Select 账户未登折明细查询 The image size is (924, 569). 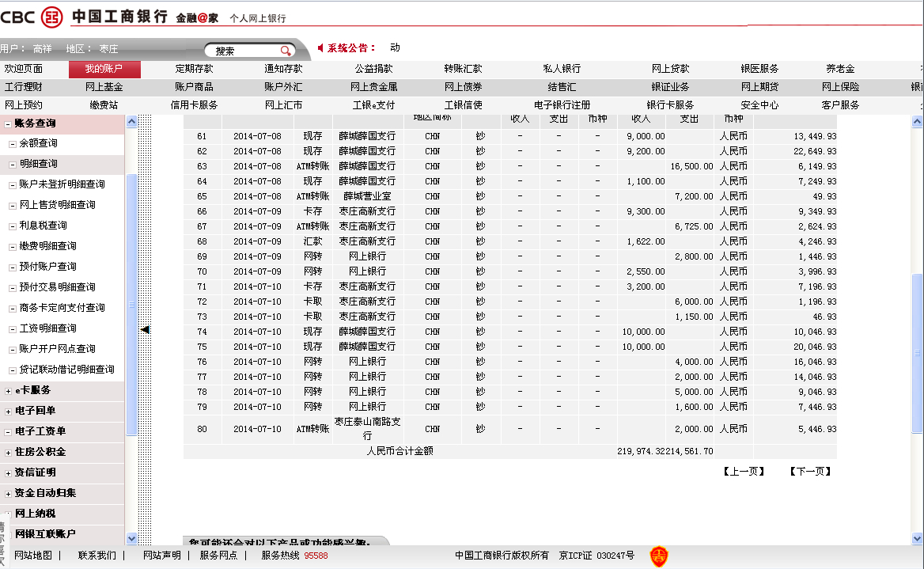(x=62, y=184)
